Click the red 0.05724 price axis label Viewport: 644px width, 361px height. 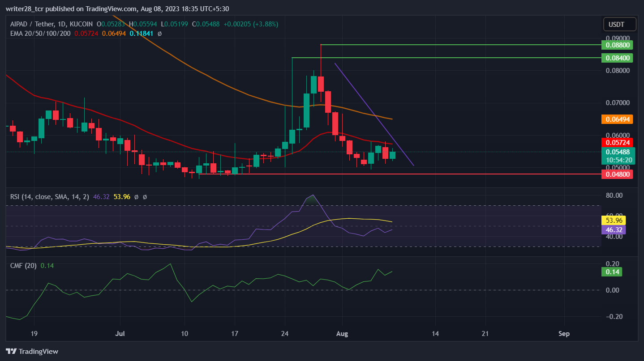tap(618, 142)
